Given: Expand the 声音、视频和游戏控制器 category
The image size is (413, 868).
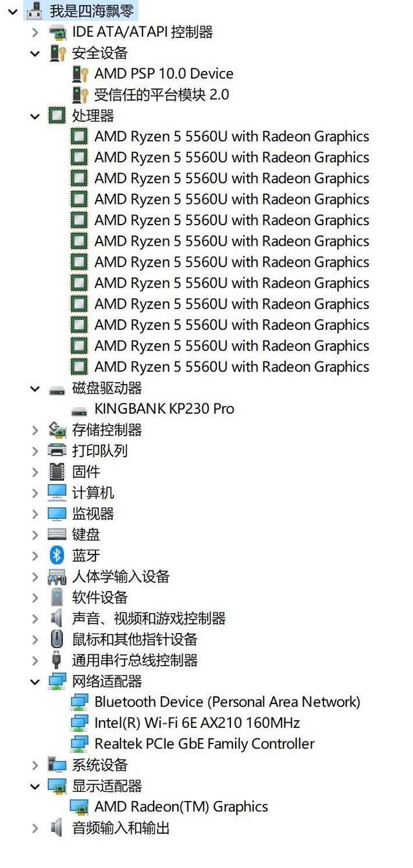Looking at the screenshot, I should 35,618.
